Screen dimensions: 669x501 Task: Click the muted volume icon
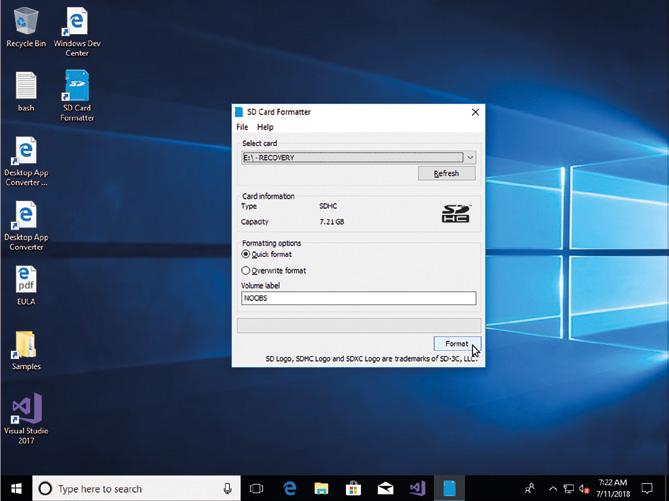pos(585,489)
